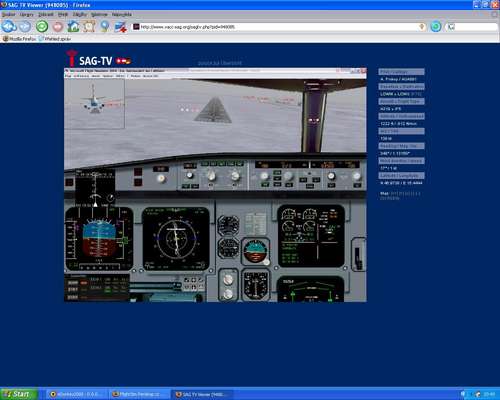The width and height of the screenshot is (500, 400).
Task: Open the Záložky menu
Action: point(80,14)
